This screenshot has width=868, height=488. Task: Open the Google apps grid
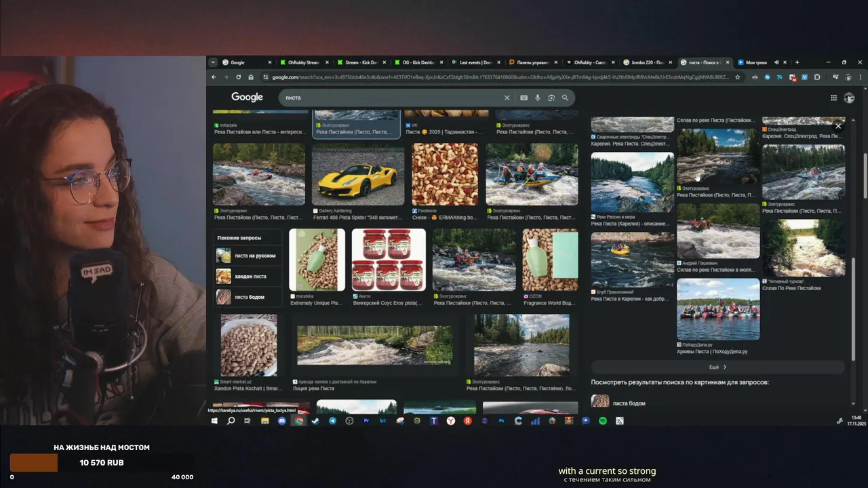point(833,98)
